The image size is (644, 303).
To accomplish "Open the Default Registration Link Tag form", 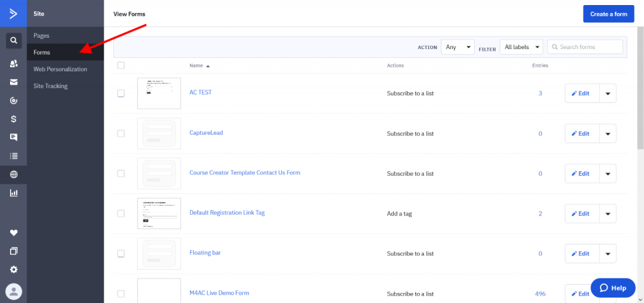I will [x=226, y=212].
